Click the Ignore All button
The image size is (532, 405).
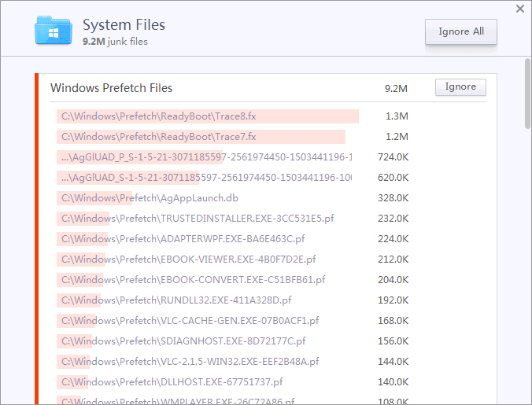click(x=460, y=31)
